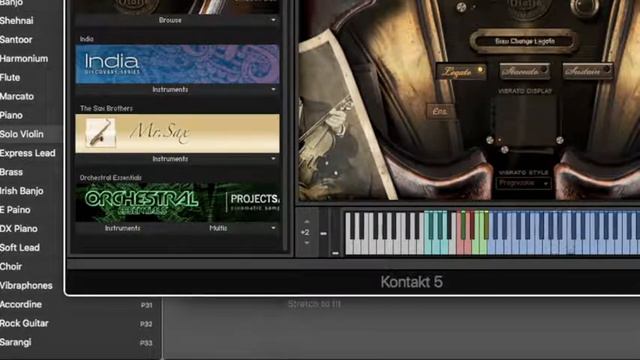The width and height of the screenshot is (640, 360).
Task: Select the Orchestral Essentials library banner
Action: pyautogui.click(x=178, y=202)
